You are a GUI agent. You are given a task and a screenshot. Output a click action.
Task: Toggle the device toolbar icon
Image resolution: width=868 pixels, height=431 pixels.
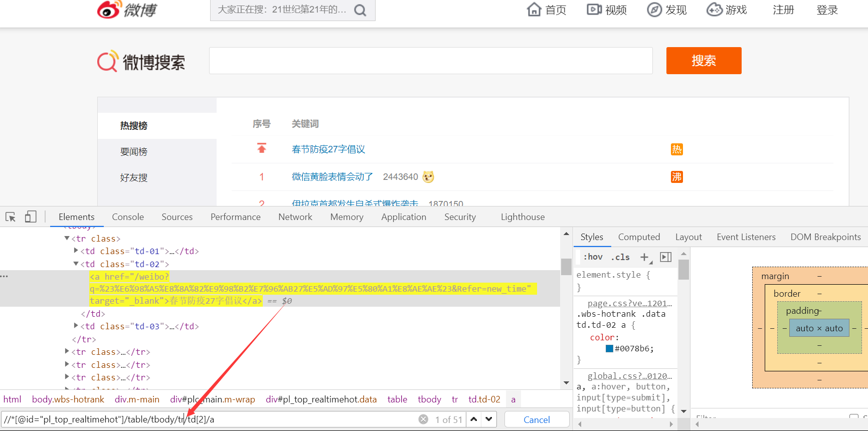tap(31, 217)
